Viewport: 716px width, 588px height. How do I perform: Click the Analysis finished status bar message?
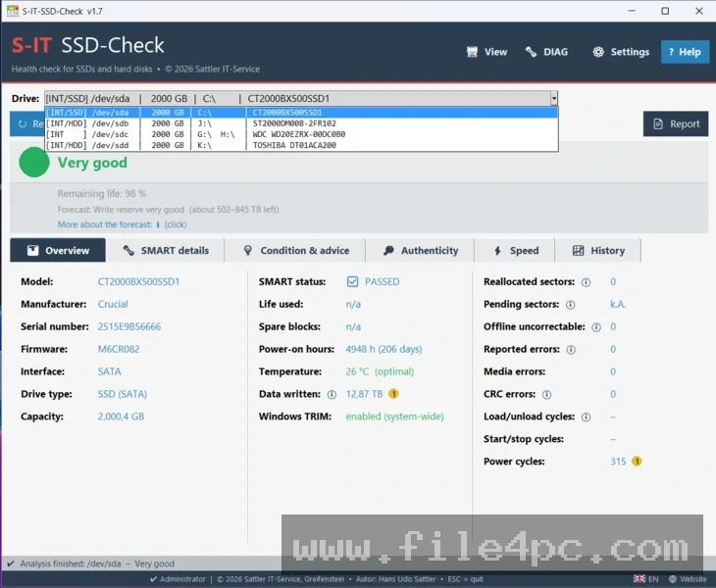pyautogui.click(x=97, y=563)
